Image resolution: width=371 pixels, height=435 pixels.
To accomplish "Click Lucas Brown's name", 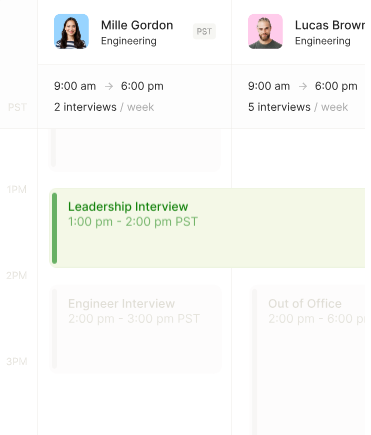I will click(330, 25).
